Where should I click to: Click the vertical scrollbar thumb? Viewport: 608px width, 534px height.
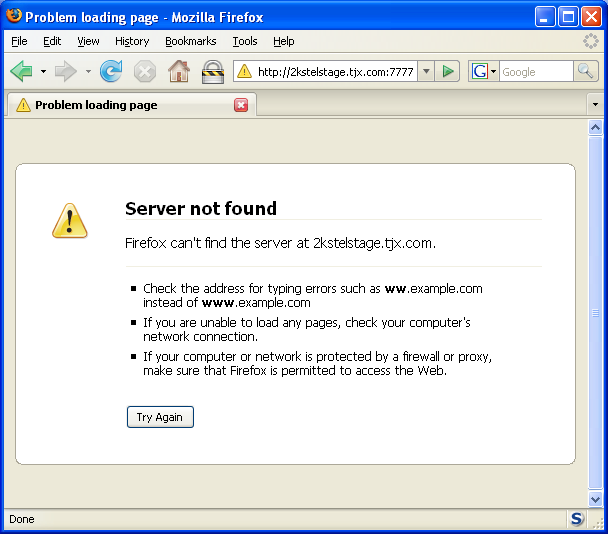(595, 313)
